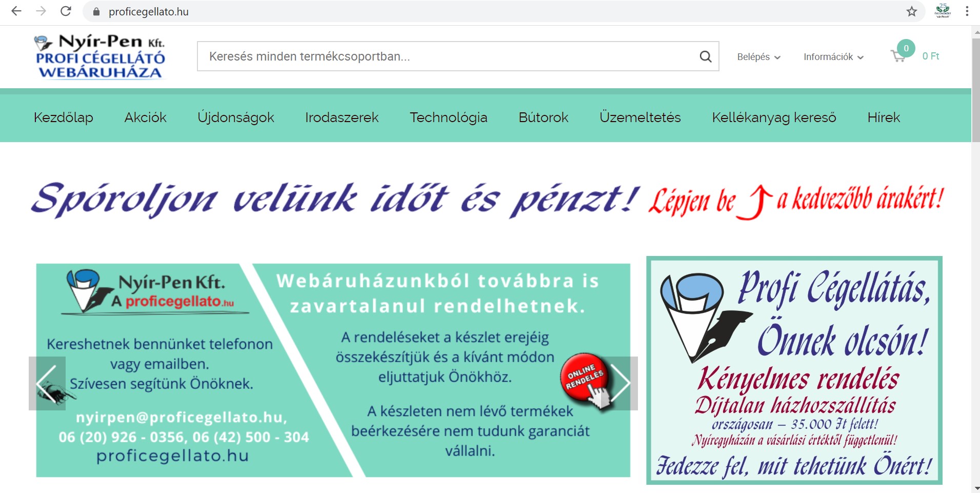
Task: Open the Irodaszerek category
Action: point(342,117)
